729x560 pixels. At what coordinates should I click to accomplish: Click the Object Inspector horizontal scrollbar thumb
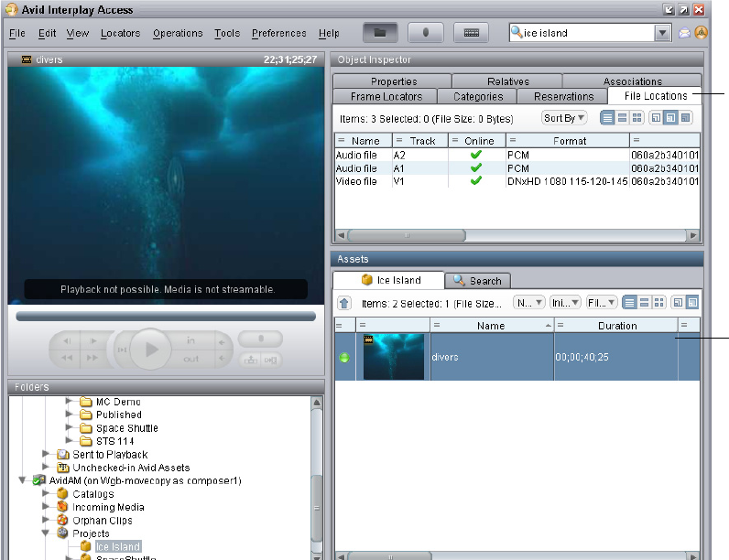[x=407, y=235]
